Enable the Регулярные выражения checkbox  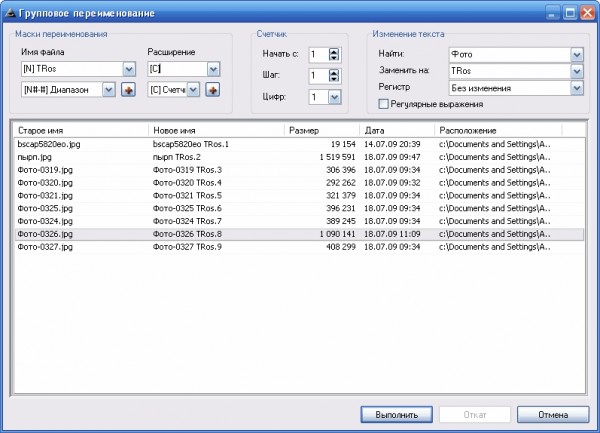coord(383,104)
